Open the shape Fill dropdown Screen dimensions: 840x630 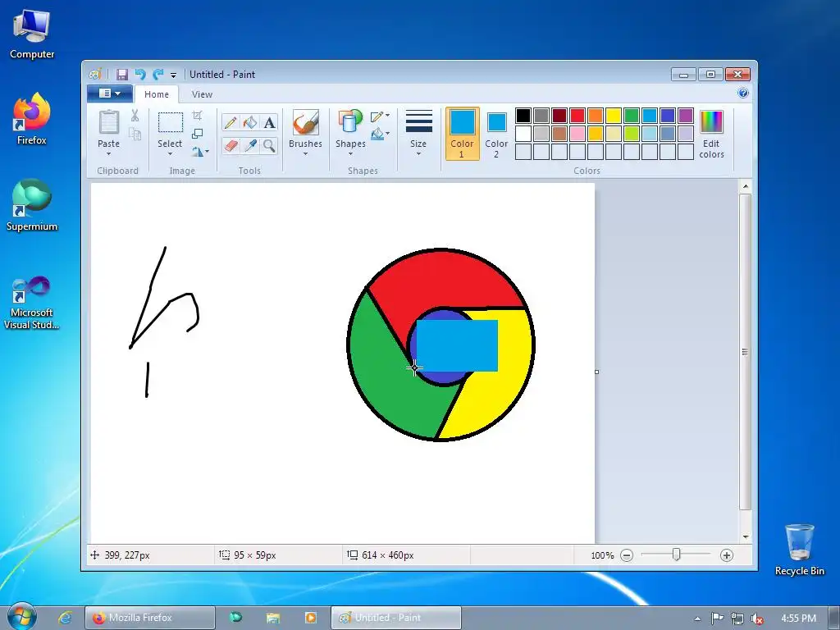(x=380, y=134)
